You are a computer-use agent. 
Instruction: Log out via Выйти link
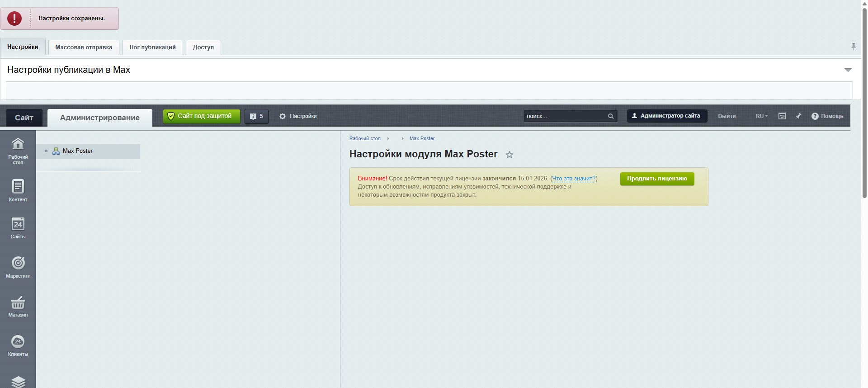[x=726, y=116]
